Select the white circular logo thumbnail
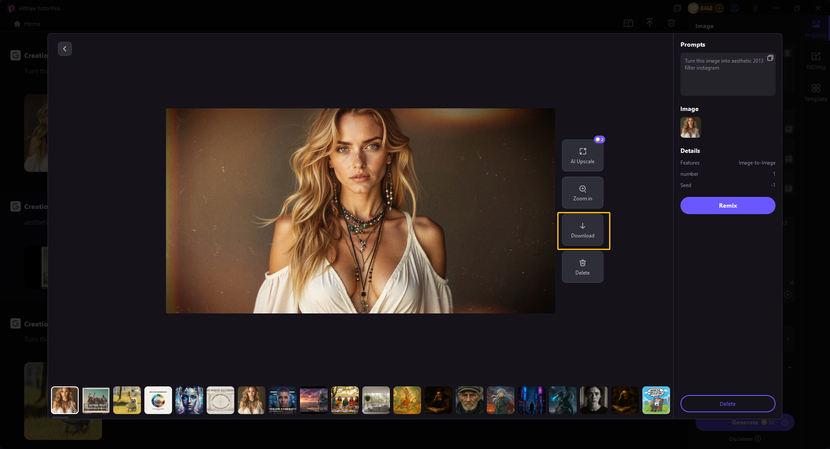Screen dimensions: 830x449 158,400
